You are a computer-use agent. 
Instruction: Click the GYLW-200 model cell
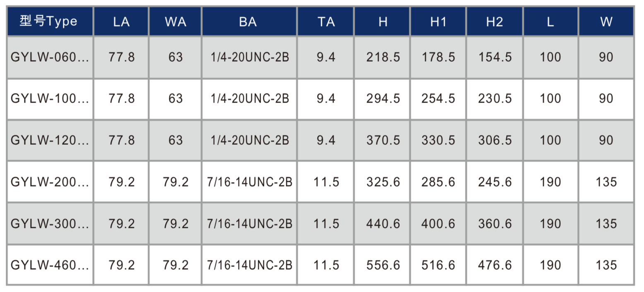[x=50, y=182]
